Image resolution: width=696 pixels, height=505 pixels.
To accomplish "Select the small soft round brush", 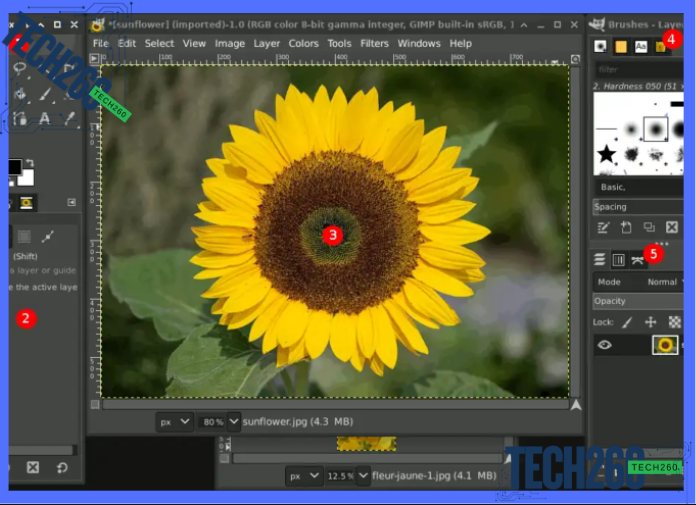I will [631, 130].
